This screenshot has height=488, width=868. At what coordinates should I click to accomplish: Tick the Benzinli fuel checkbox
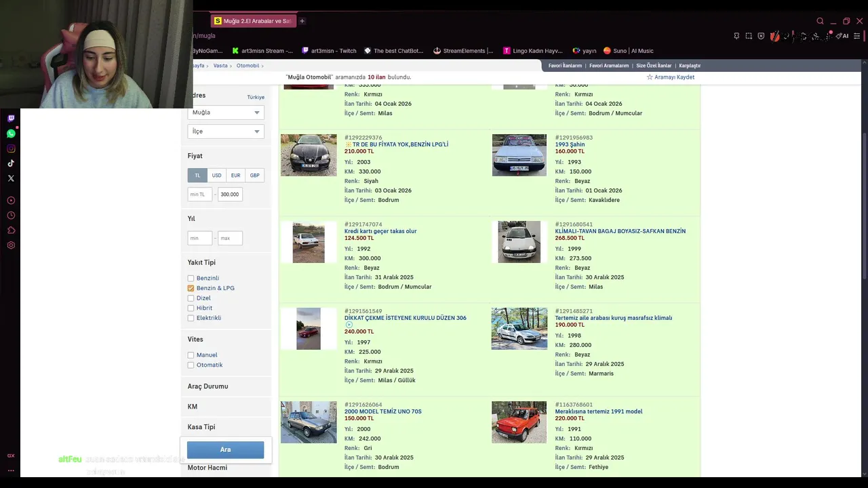pos(191,279)
